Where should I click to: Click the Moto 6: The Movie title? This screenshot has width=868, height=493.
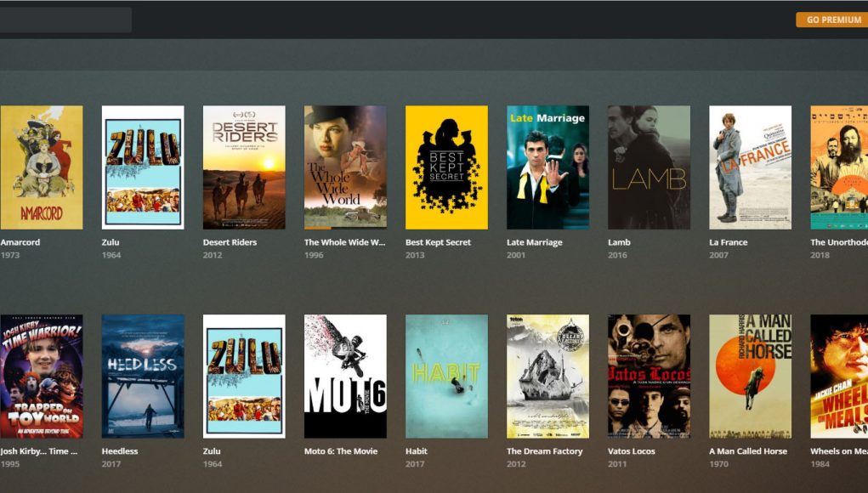pos(341,451)
